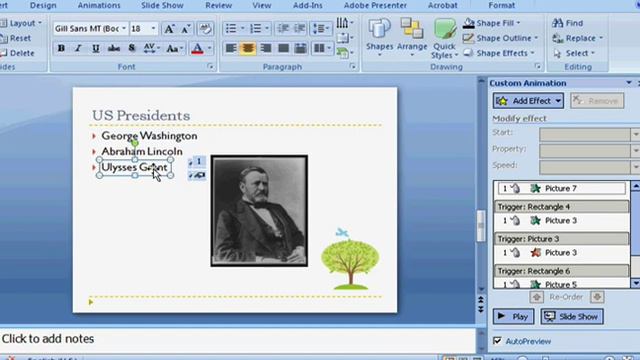Open the Design tab

(43, 5)
